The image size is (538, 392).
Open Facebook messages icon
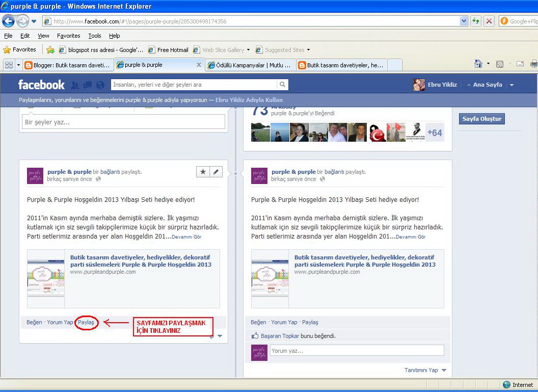click(88, 85)
